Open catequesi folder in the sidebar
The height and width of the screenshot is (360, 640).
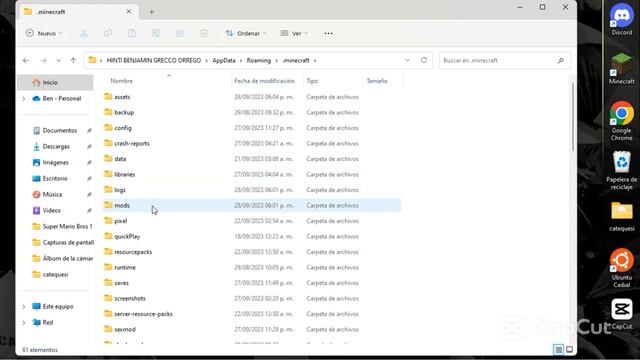tap(57, 274)
